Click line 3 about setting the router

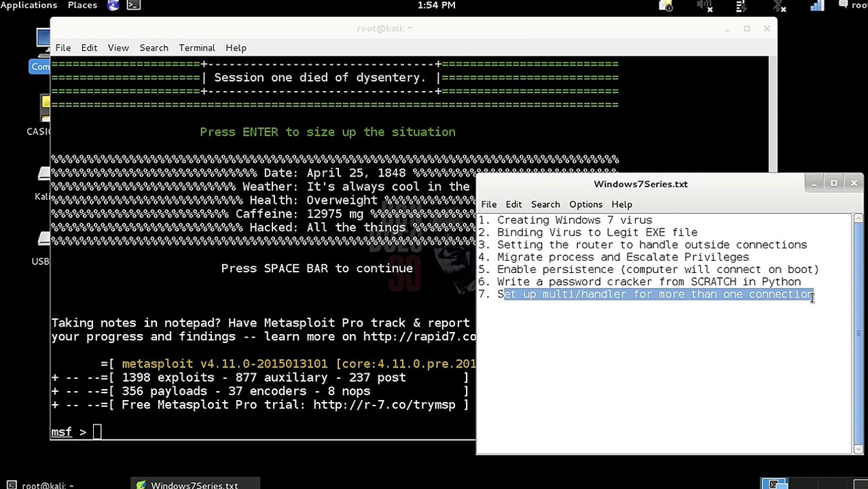click(643, 244)
